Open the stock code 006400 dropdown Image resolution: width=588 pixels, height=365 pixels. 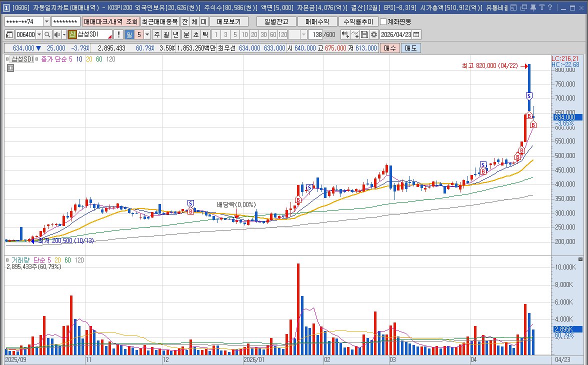point(39,34)
